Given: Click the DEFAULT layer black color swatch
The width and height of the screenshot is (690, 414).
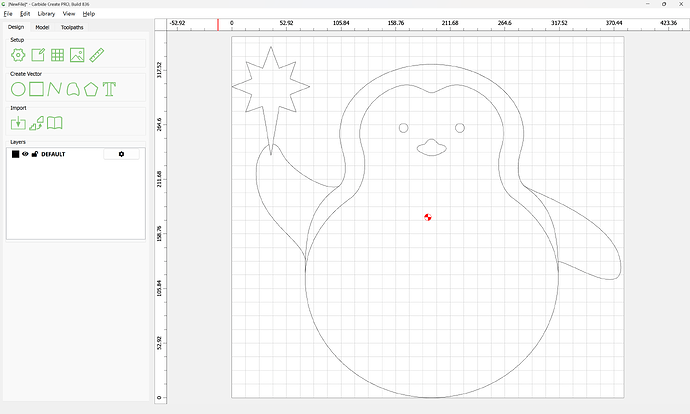Looking at the screenshot, I should tap(15, 154).
